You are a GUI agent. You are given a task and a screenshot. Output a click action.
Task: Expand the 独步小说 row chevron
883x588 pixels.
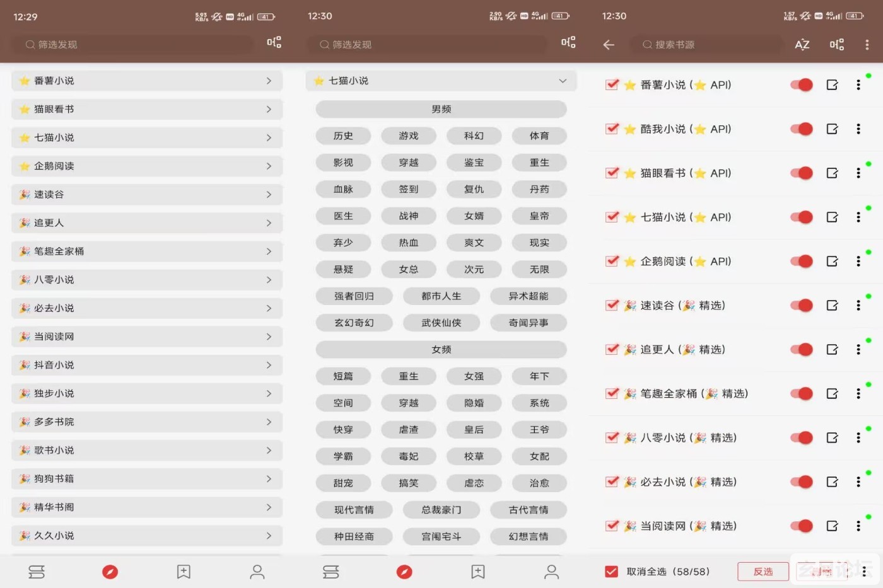pos(269,393)
